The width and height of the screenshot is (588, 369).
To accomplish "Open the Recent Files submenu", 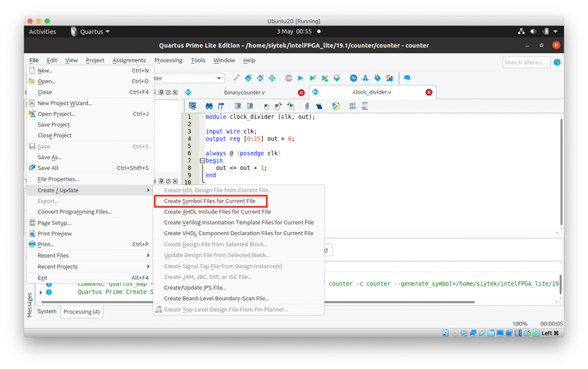I will click(53, 255).
